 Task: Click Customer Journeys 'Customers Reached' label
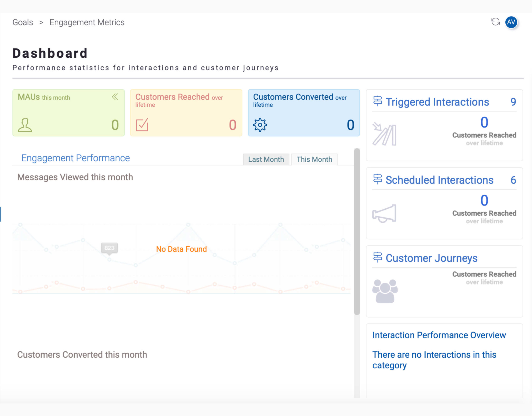[484, 274]
